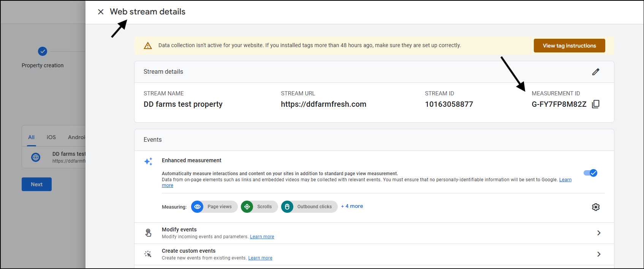This screenshot has width=644, height=269.
Task: Open the DD farms test stream row in background list
Action: 54,157
